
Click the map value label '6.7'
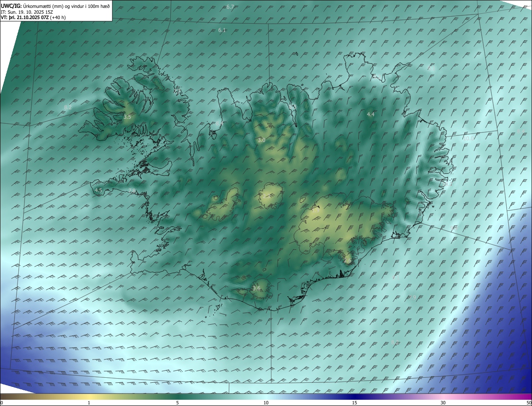coord(230,7)
